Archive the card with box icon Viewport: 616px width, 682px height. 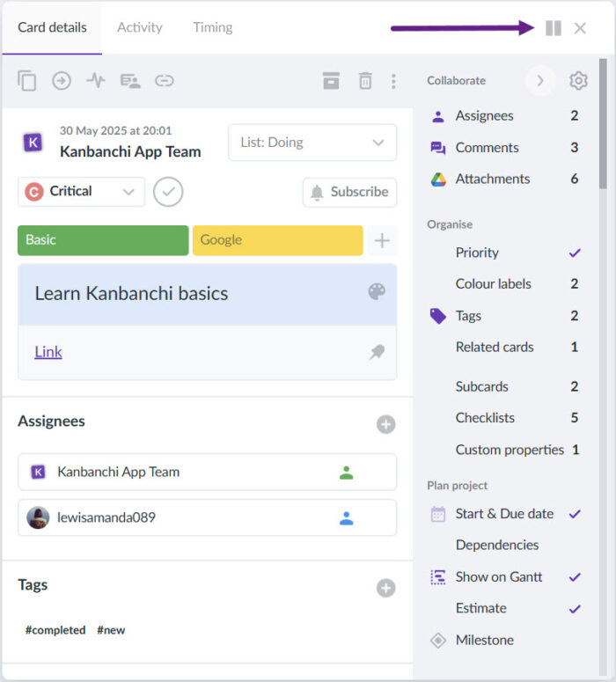click(331, 80)
